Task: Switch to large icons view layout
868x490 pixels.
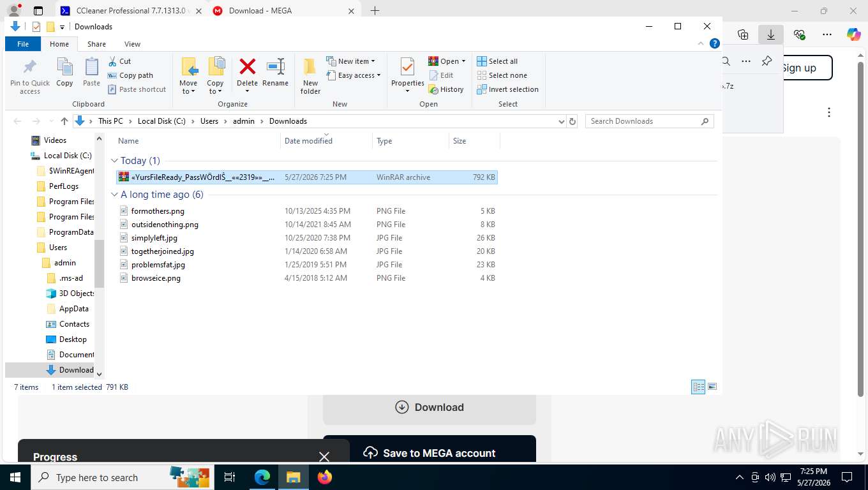Action: (712, 387)
